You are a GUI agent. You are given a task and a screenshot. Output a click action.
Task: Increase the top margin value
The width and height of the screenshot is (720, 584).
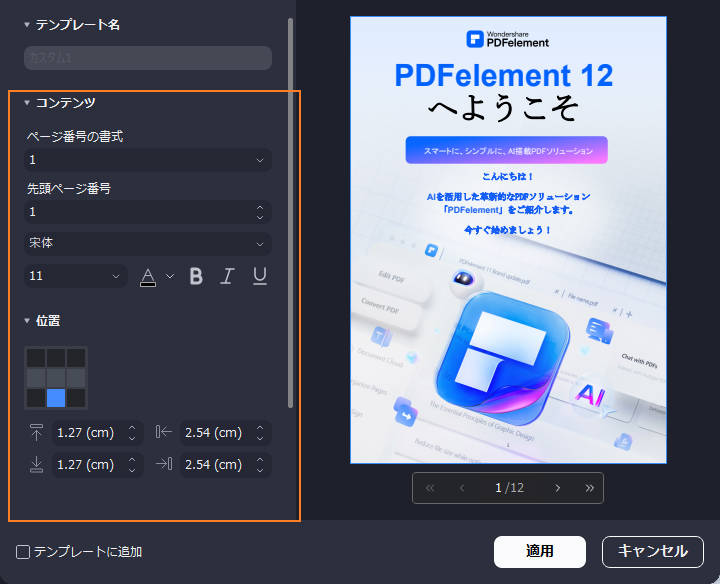click(x=132, y=428)
